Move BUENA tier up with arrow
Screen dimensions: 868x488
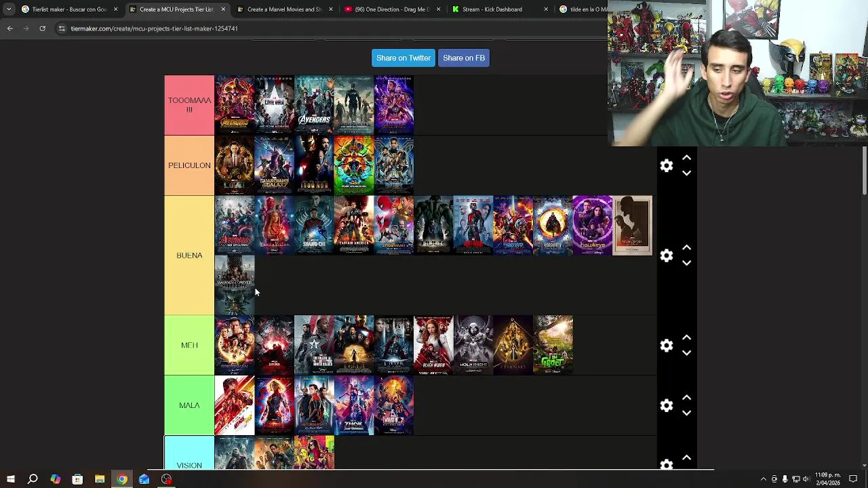point(686,248)
